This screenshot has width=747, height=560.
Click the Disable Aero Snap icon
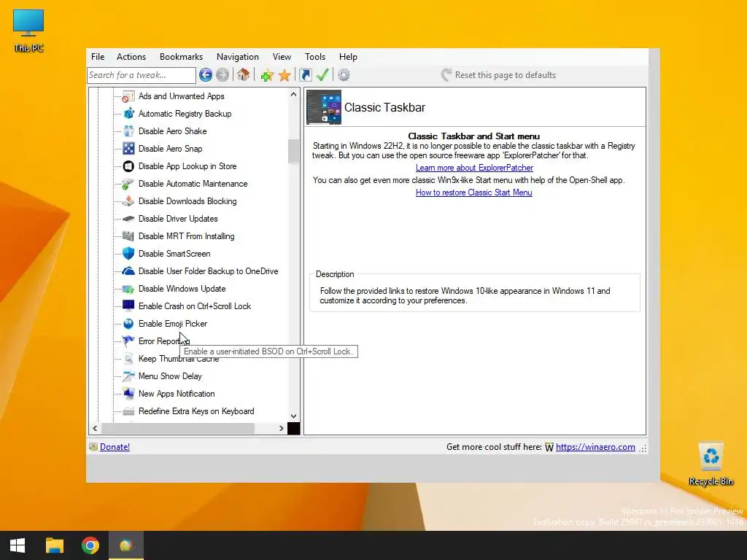point(128,149)
